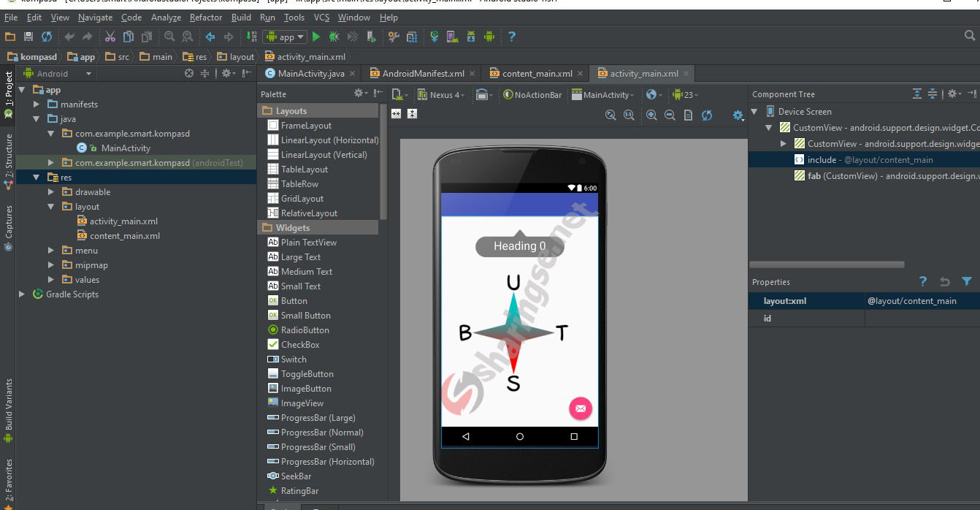Expand the drawable folder
The height and width of the screenshot is (510, 980).
(51, 192)
